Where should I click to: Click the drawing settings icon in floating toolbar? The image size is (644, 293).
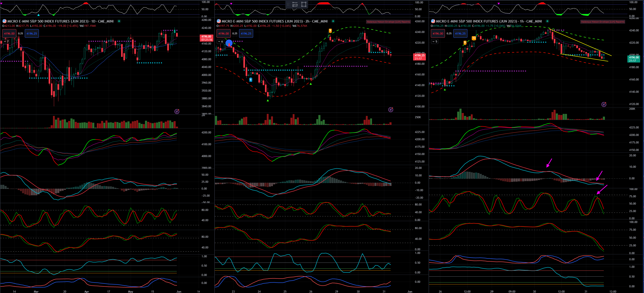pos(295,4)
